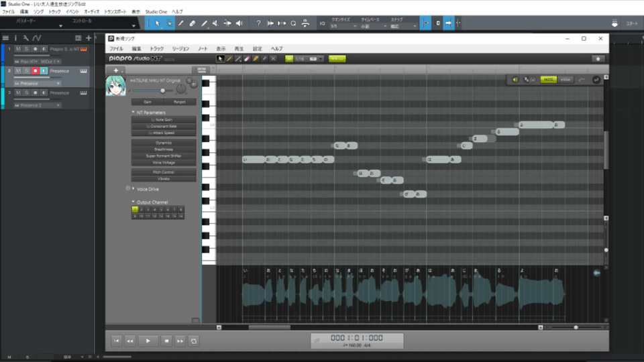Collapse the Output Channel section
This screenshot has width=644, height=362.
pos(133,202)
